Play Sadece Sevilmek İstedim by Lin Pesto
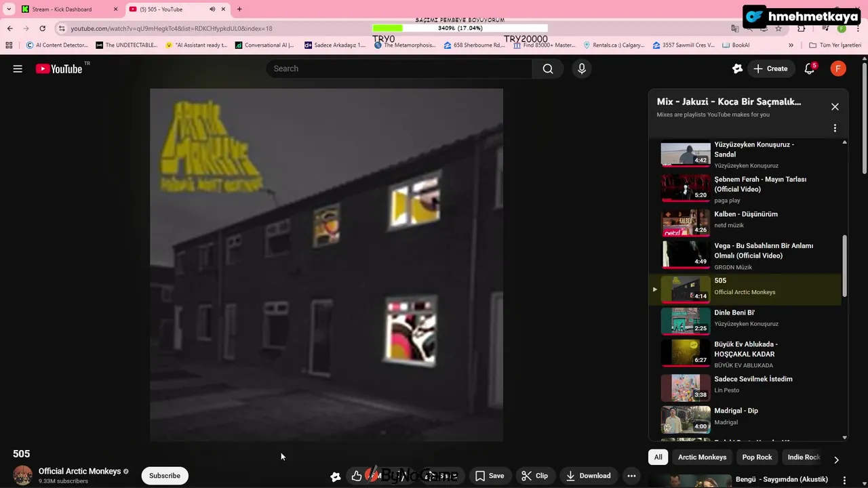The width and height of the screenshot is (868, 488). pos(745,387)
